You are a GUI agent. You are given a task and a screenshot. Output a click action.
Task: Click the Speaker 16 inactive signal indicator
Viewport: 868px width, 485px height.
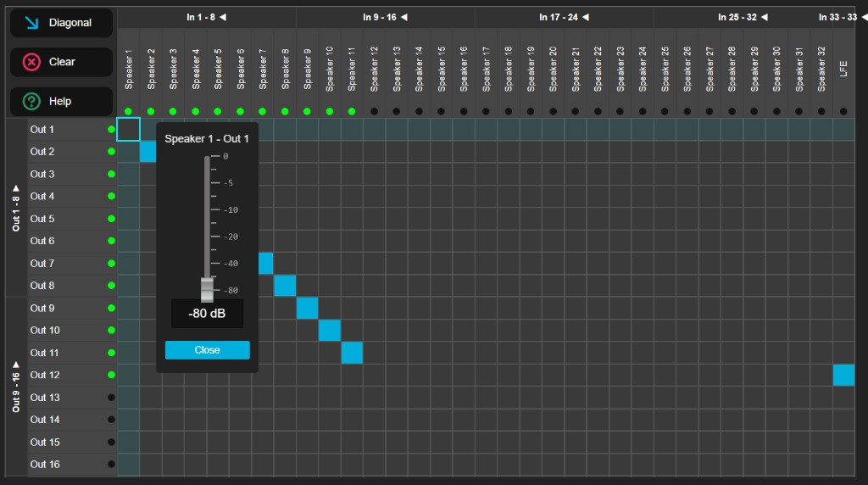pos(464,111)
